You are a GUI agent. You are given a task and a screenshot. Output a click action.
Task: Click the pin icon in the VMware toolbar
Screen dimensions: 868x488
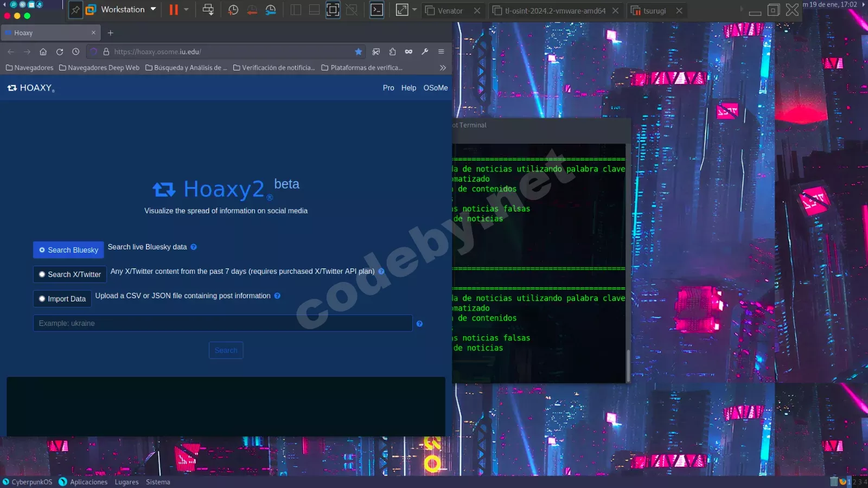tap(75, 10)
